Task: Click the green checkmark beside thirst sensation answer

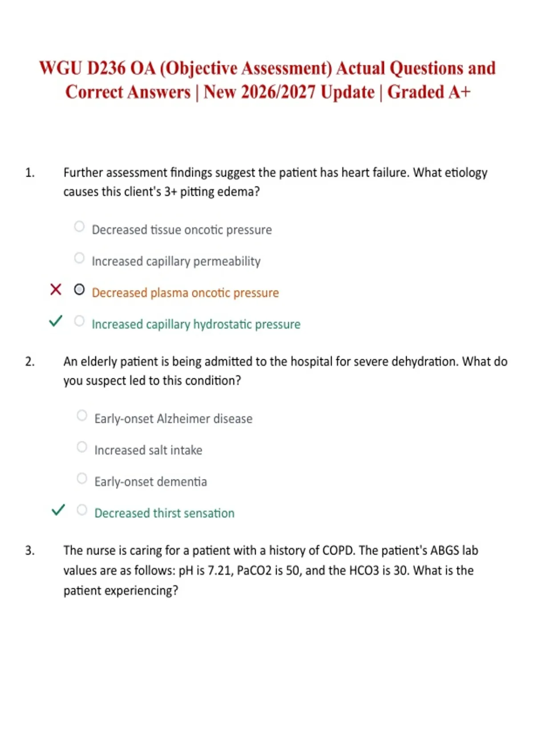Action: click(x=58, y=510)
